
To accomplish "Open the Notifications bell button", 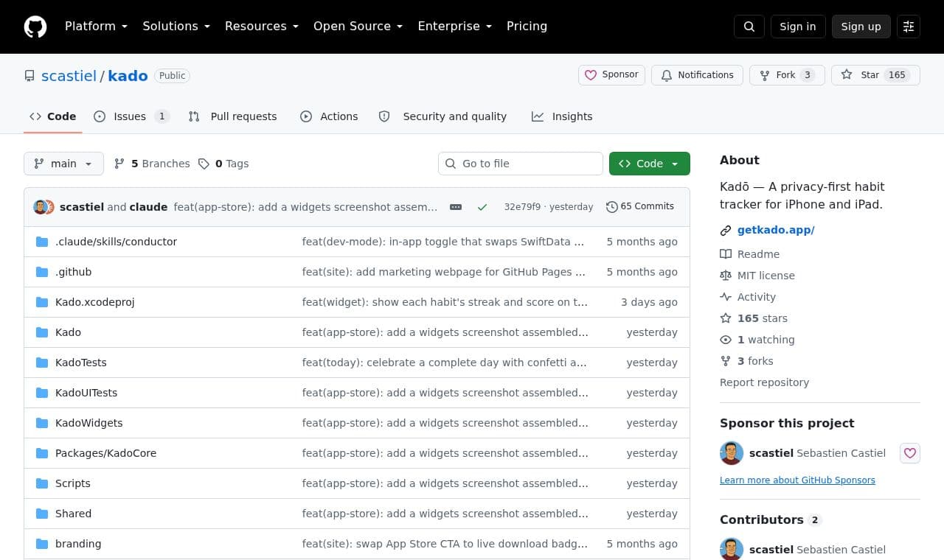I will 697,75.
